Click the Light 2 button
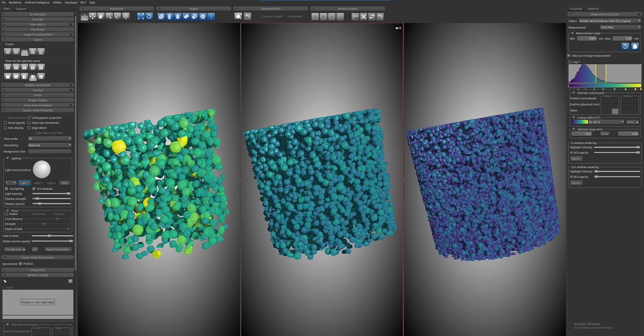The image size is (644, 336). click(38, 183)
